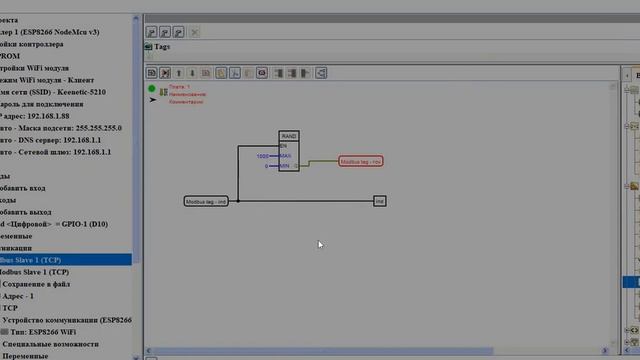Viewport: 640px width, 360px height.
Task: Select the Modbus tag - ind input block
Action: 206,201
